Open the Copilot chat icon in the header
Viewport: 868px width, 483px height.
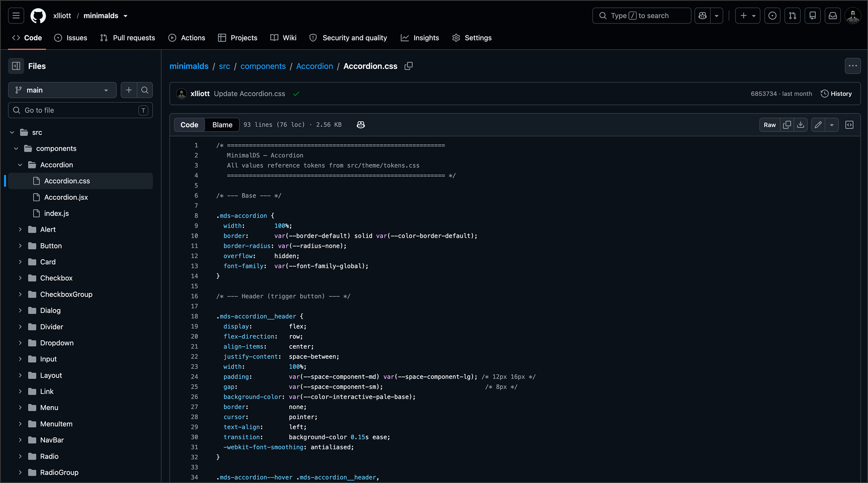tap(703, 16)
